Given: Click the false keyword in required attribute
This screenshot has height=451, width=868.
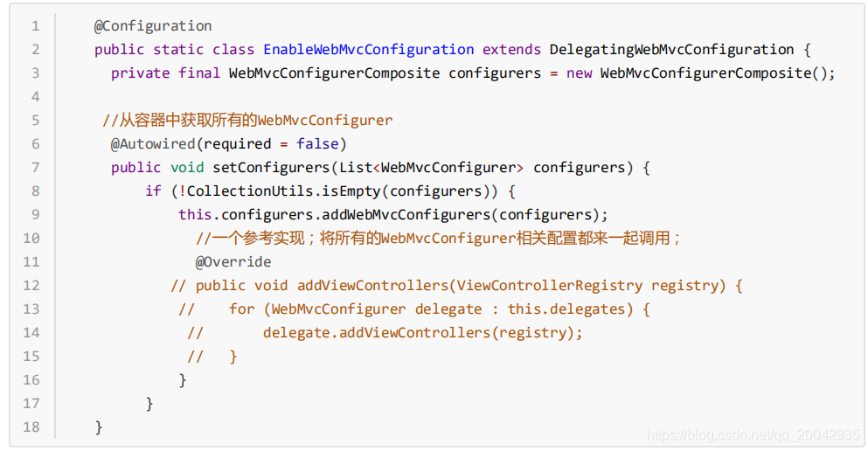Looking at the screenshot, I should [x=317, y=144].
